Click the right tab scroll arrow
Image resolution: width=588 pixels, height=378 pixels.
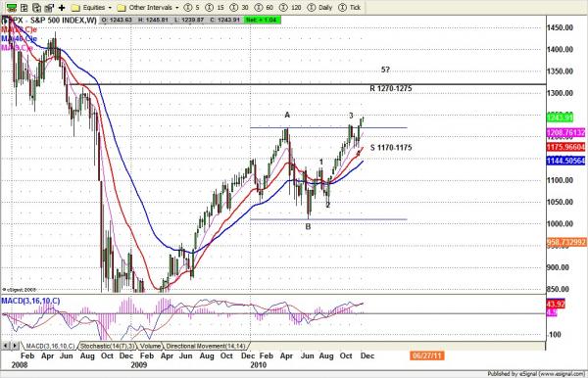(x=15, y=346)
